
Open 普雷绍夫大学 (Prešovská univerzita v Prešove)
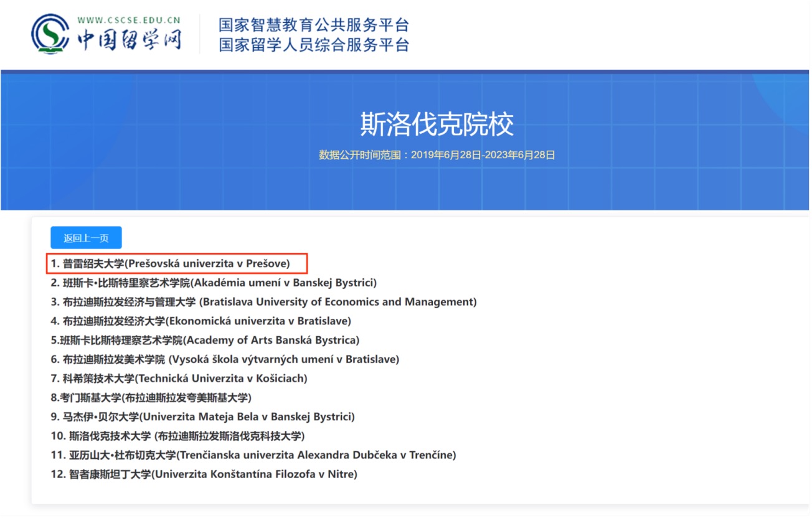pos(171,263)
